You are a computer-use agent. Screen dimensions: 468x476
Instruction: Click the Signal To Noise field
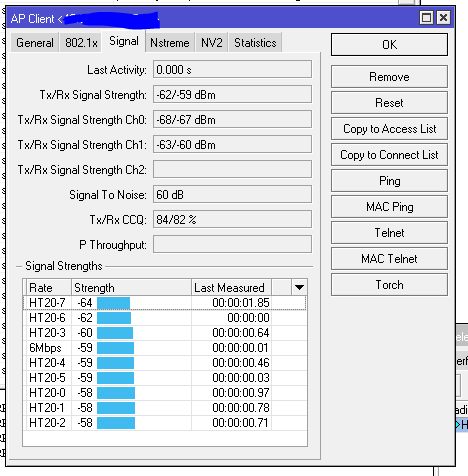(x=232, y=194)
